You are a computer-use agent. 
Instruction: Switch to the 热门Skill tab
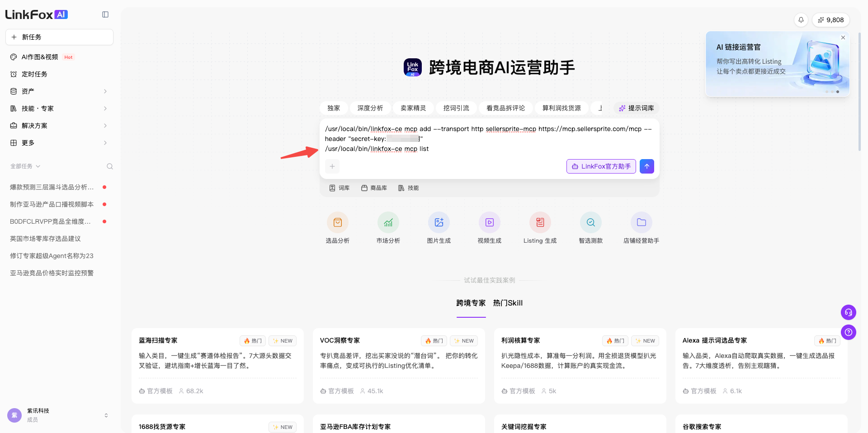(x=508, y=303)
